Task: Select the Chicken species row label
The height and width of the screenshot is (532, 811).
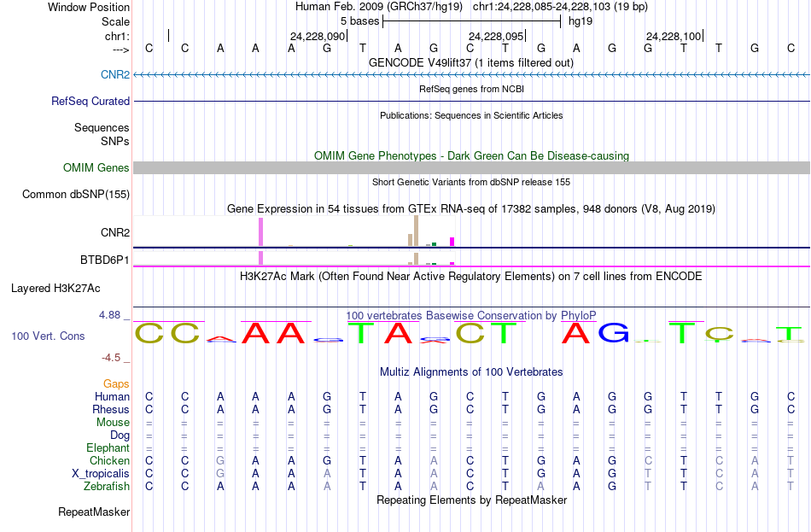Action: tap(109, 460)
